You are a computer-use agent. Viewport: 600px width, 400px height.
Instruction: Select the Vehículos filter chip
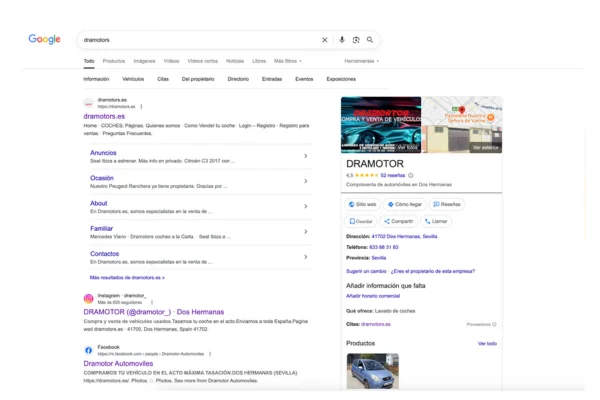tap(133, 79)
